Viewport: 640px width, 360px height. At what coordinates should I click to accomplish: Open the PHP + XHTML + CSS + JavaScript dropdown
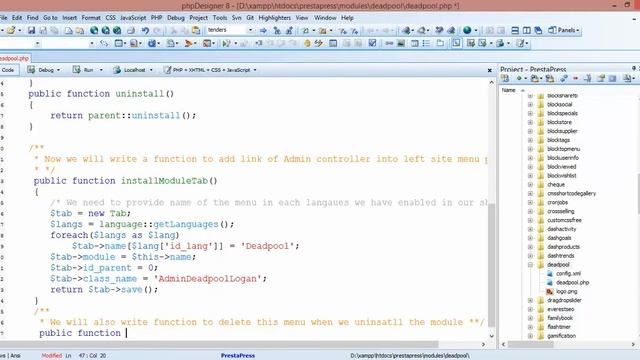tap(210, 70)
